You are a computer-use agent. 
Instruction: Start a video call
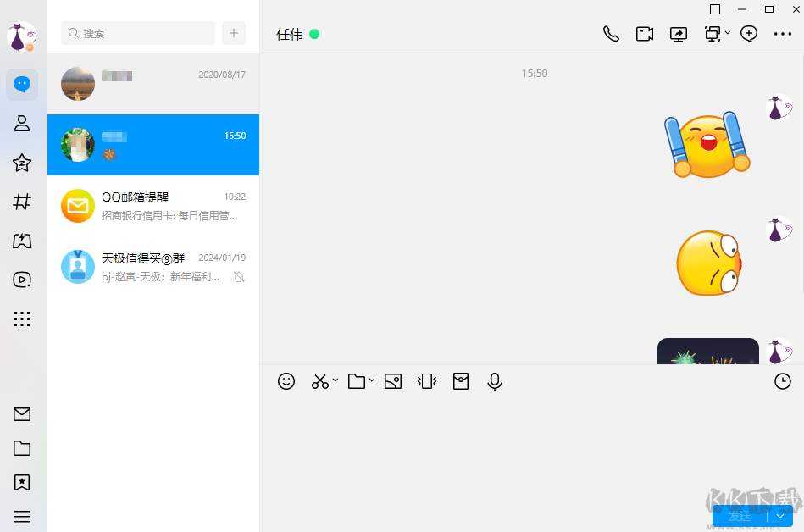click(x=644, y=34)
